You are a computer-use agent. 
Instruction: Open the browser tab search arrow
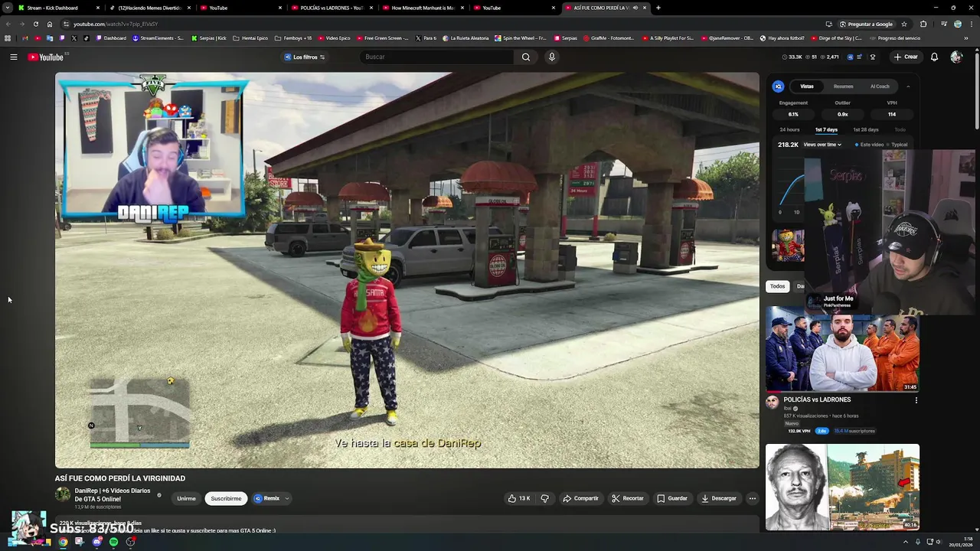(8, 8)
